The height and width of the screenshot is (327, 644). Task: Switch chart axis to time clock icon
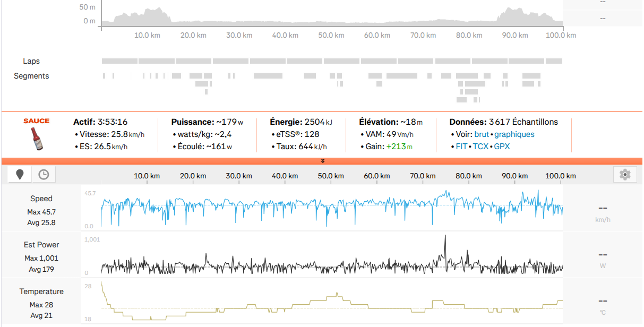click(44, 174)
